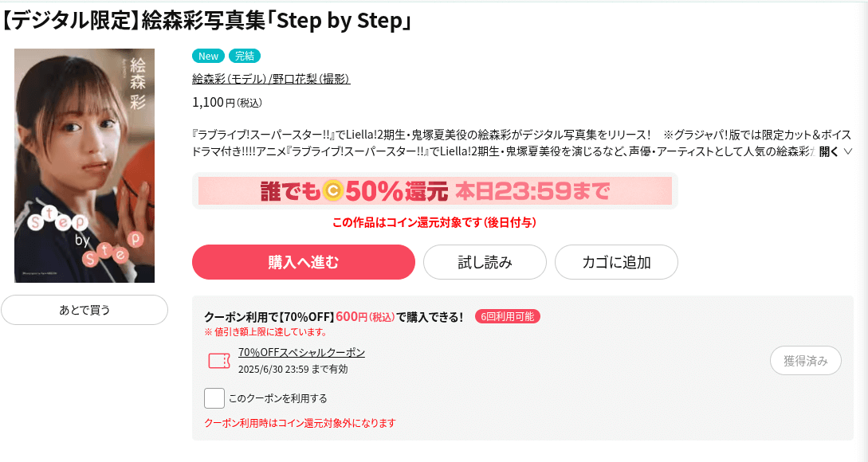This screenshot has width=868, height=462.
Task: Expand the description with 開く
Action: (829, 151)
